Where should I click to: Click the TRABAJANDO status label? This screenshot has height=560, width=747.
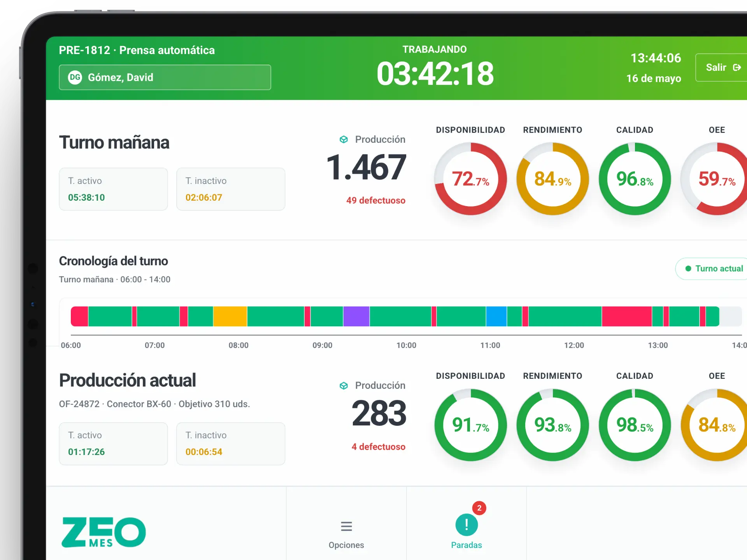point(435,49)
